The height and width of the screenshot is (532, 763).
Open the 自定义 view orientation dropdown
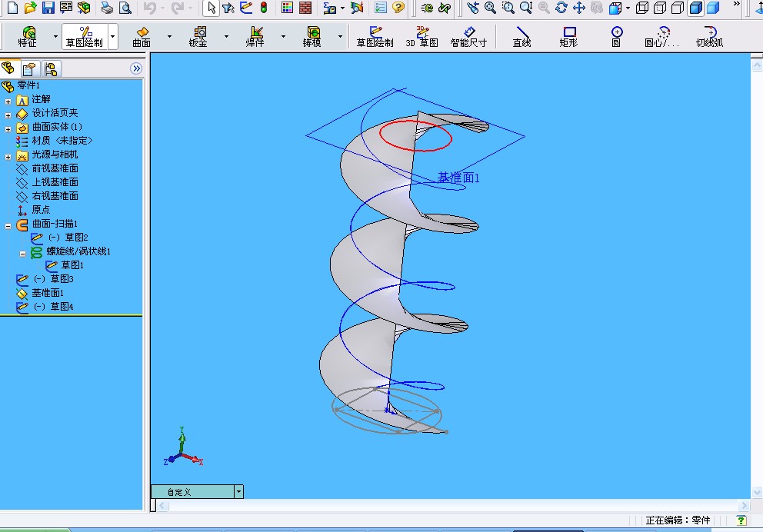pyautogui.click(x=238, y=491)
